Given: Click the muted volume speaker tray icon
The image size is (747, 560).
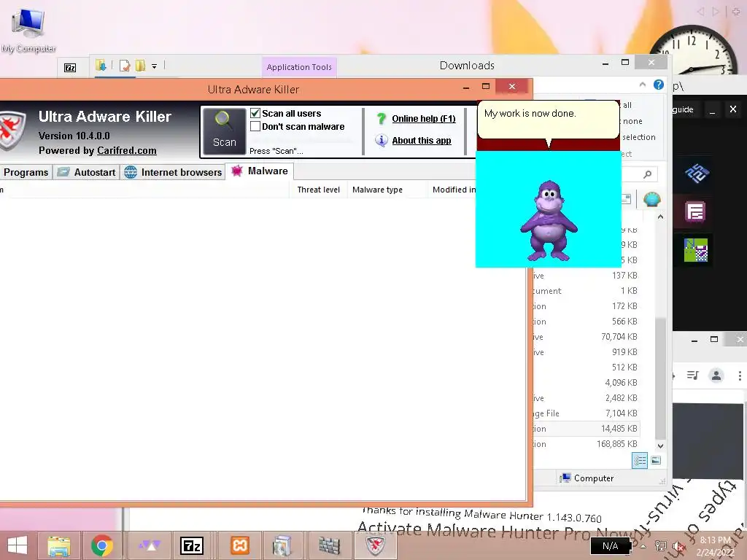Looking at the screenshot, I should tap(678, 545).
